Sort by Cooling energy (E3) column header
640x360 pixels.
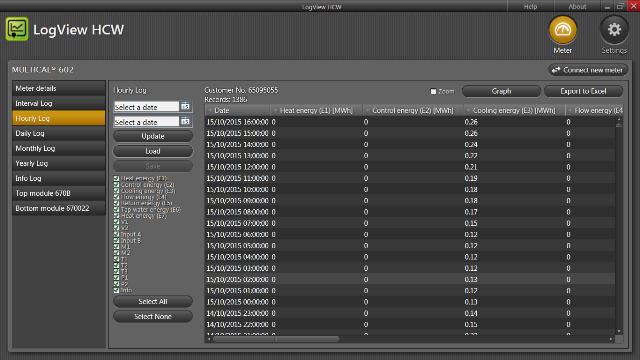(x=514, y=111)
